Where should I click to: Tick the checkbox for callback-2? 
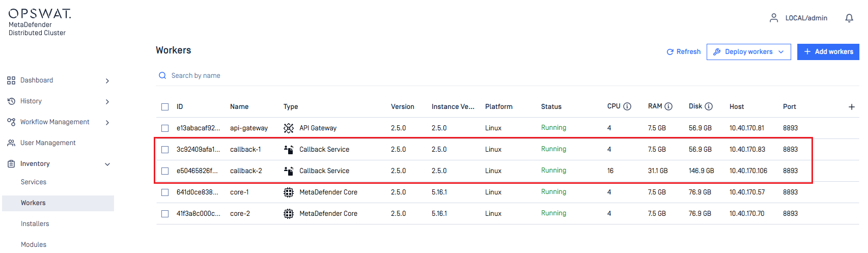[165, 171]
